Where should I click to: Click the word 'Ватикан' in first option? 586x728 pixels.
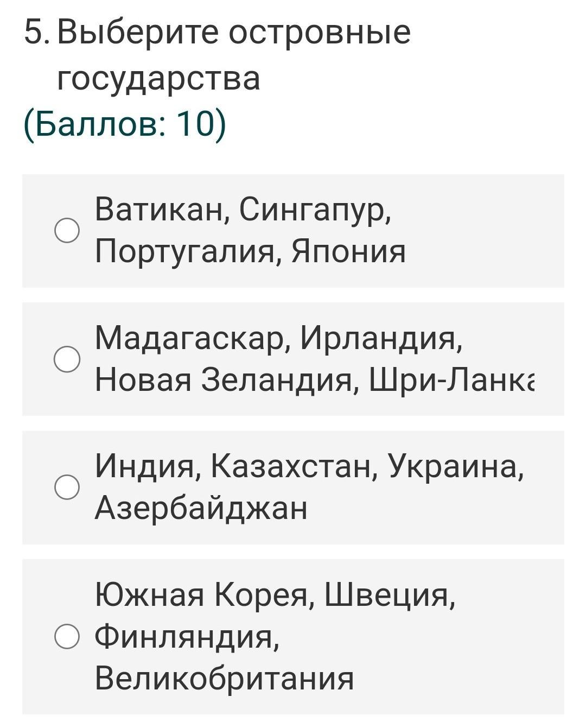[161, 210]
